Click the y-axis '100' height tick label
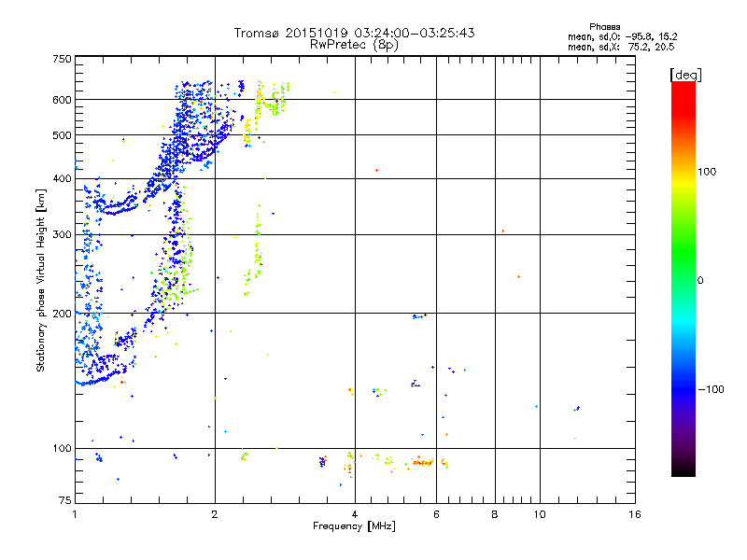The height and width of the screenshot is (560, 747). [x=62, y=448]
